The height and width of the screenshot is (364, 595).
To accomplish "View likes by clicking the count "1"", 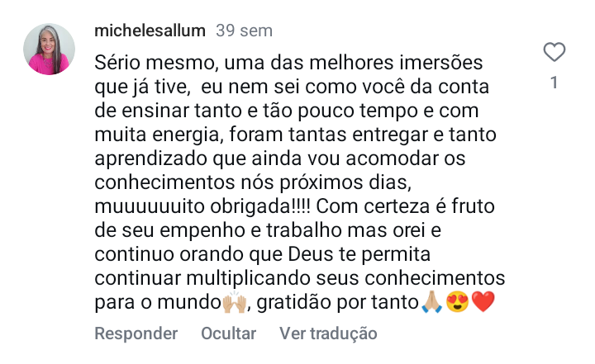I will [555, 83].
